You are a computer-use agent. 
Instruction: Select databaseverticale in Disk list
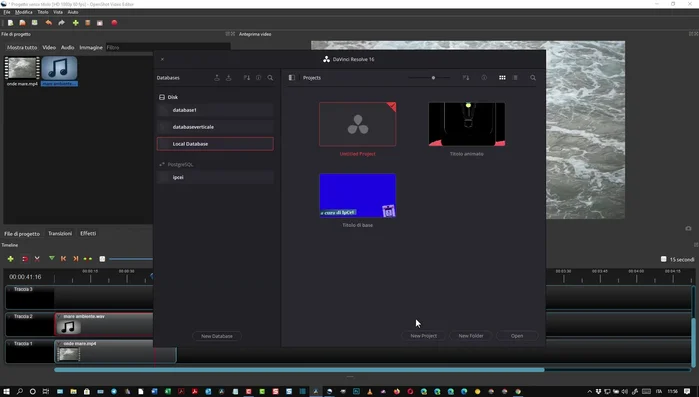tap(215, 127)
